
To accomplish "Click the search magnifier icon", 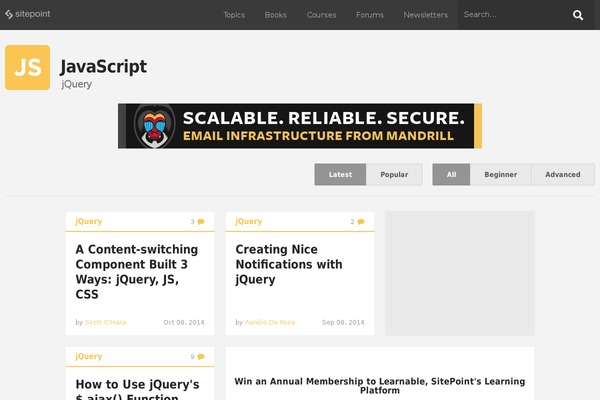I will 578,15.
